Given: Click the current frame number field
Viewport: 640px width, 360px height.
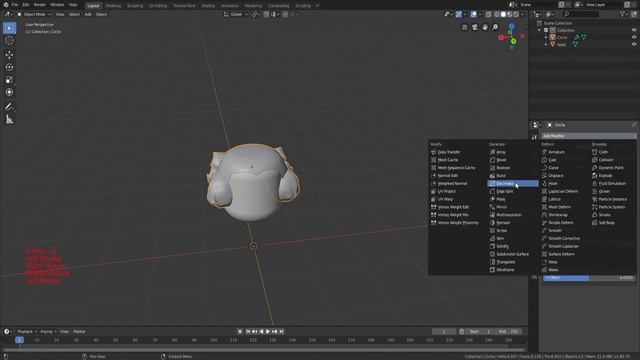Looking at the screenshot, I should tap(444, 331).
